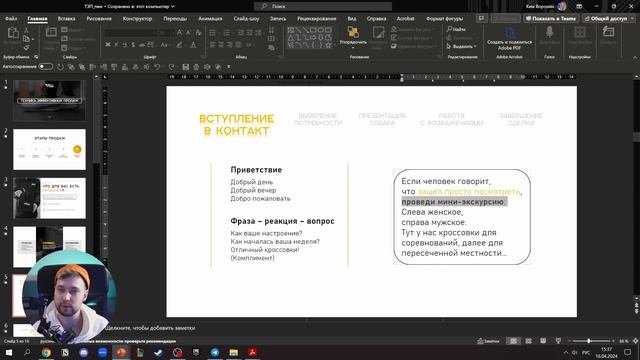Click the zoom slider handle

pos(589,341)
